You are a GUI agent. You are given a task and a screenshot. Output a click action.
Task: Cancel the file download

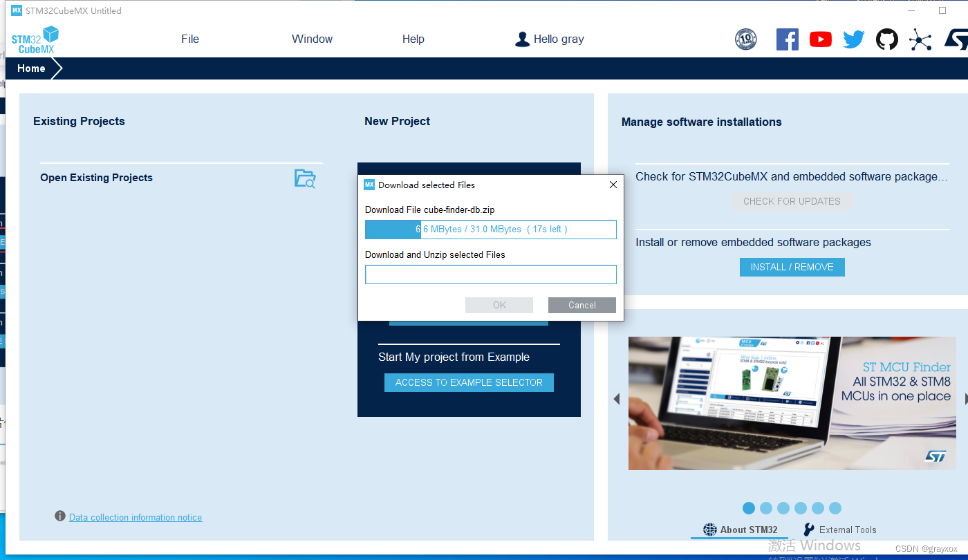582,305
